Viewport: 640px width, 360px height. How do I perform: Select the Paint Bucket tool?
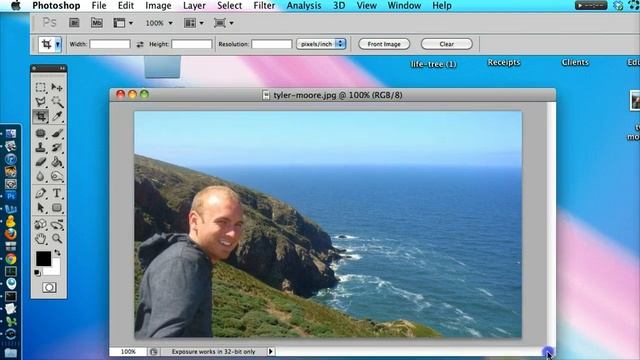(57, 162)
